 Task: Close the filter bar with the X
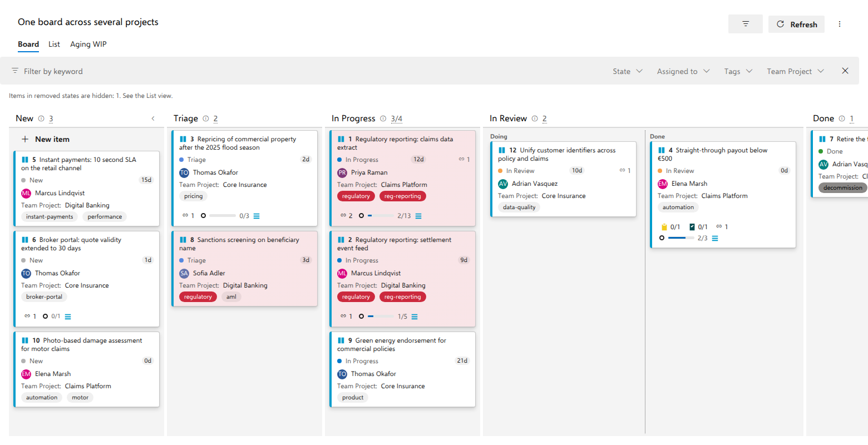(x=845, y=71)
